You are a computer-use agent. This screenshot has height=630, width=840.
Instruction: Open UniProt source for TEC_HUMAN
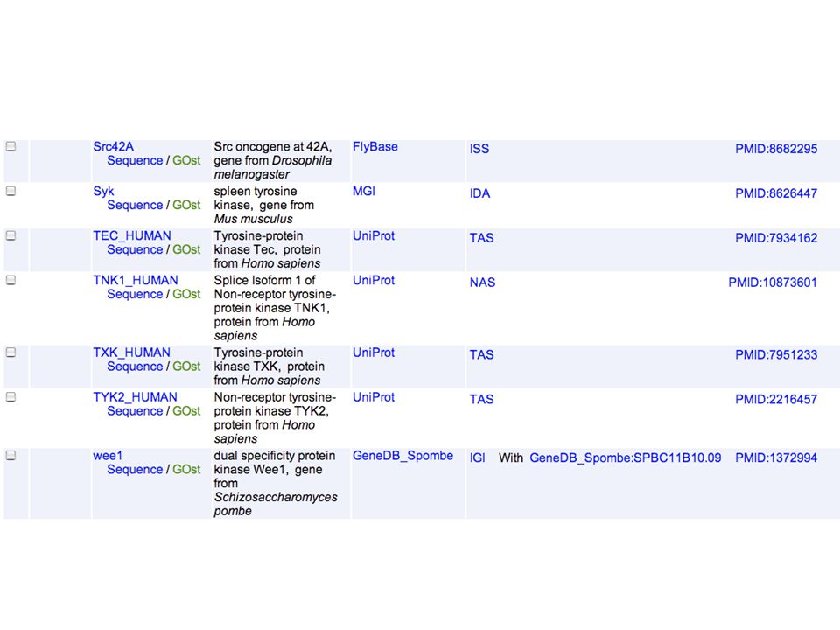pyautogui.click(x=374, y=235)
